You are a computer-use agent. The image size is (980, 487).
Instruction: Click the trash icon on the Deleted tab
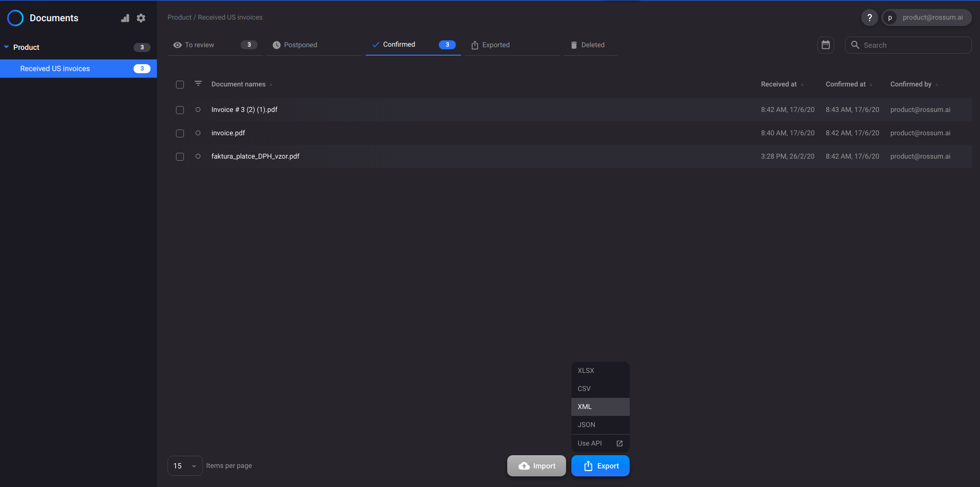(x=575, y=45)
